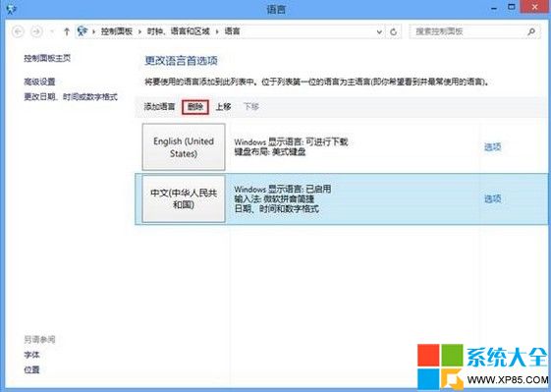Select the 中文(中华人民共和国) language tile
The image size is (551, 392).
point(184,199)
